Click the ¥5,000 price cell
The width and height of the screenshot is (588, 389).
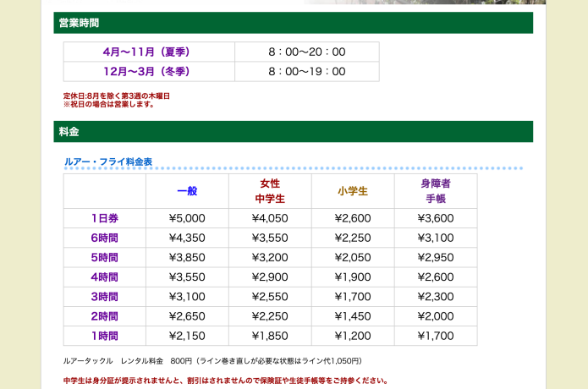click(187, 218)
